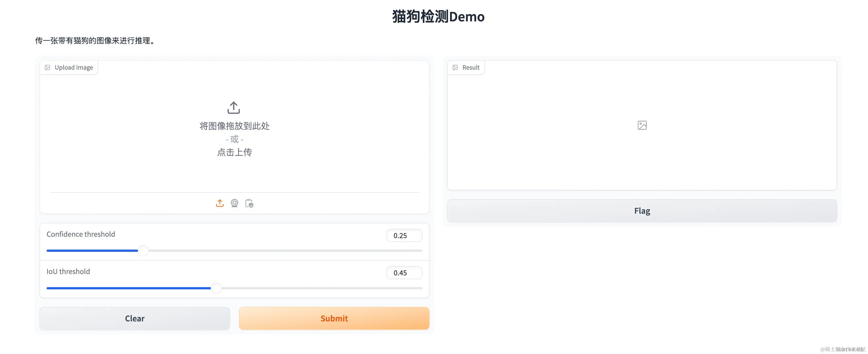Click the upload icon in the source selector bar
868x354 pixels.
coord(219,203)
